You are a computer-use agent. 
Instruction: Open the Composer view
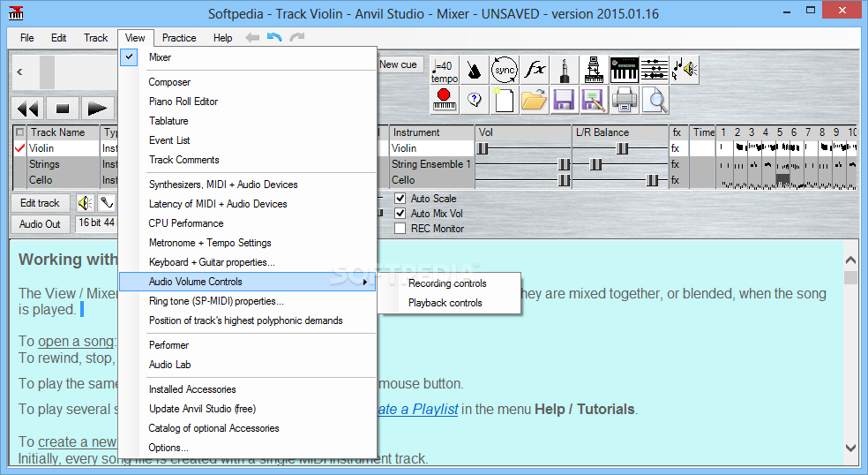pos(248,82)
